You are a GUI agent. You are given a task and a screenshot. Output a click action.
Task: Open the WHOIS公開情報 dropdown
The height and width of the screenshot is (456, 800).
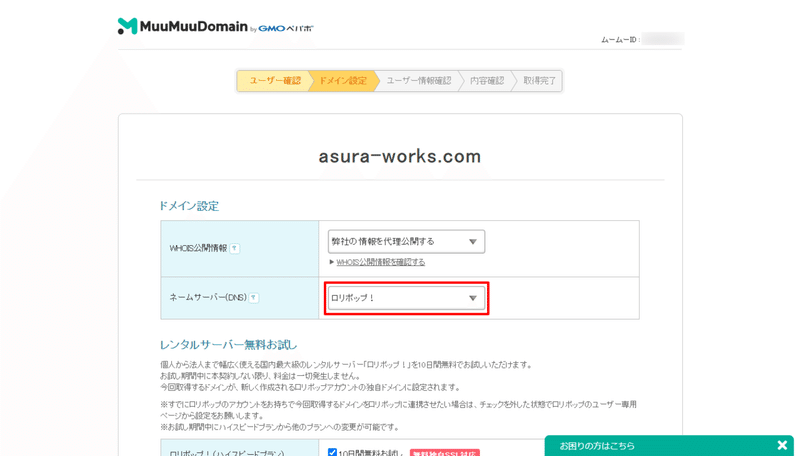click(x=406, y=242)
